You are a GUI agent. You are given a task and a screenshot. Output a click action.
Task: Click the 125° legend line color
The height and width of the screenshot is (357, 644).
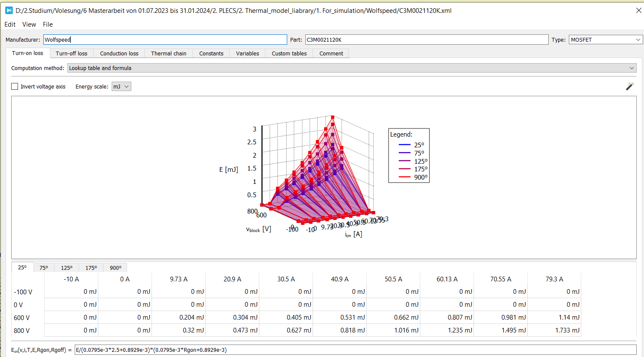(404, 161)
